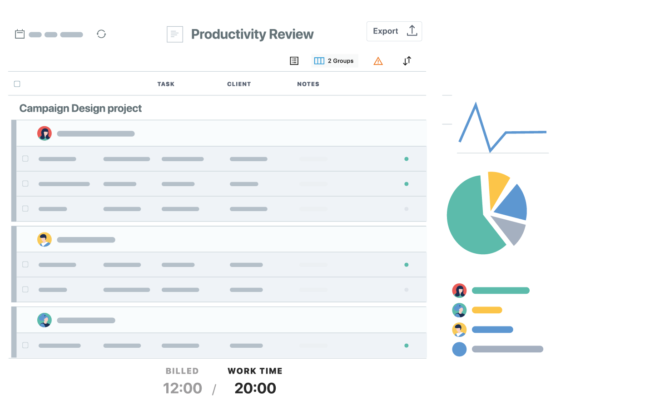Sort by the CLIENT column header
Image resolution: width=660 pixels, height=400 pixels.
click(x=239, y=84)
